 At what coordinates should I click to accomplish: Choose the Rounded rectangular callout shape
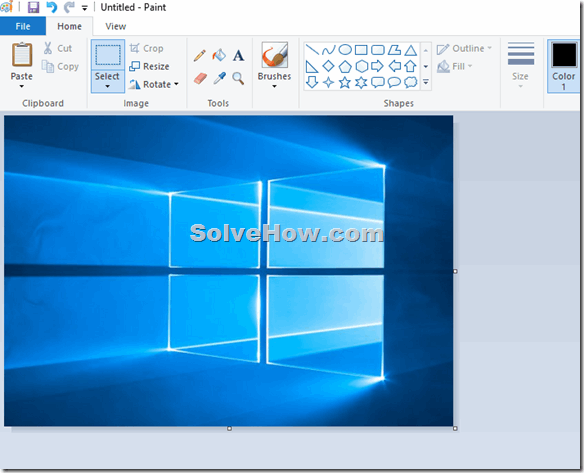(x=378, y=82)
